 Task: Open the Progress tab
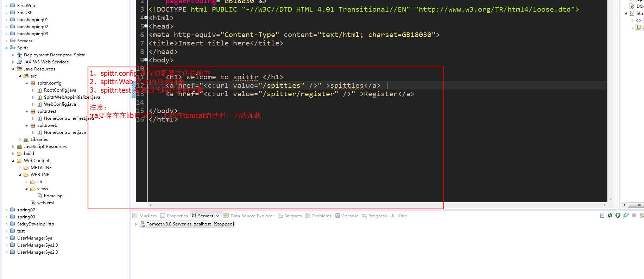(x=374, y=216)
